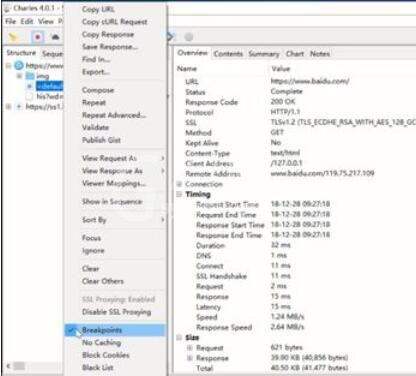Choose Copy cURL Request
The height and width of the screenshot is (376, 416).
coord(115,22)
